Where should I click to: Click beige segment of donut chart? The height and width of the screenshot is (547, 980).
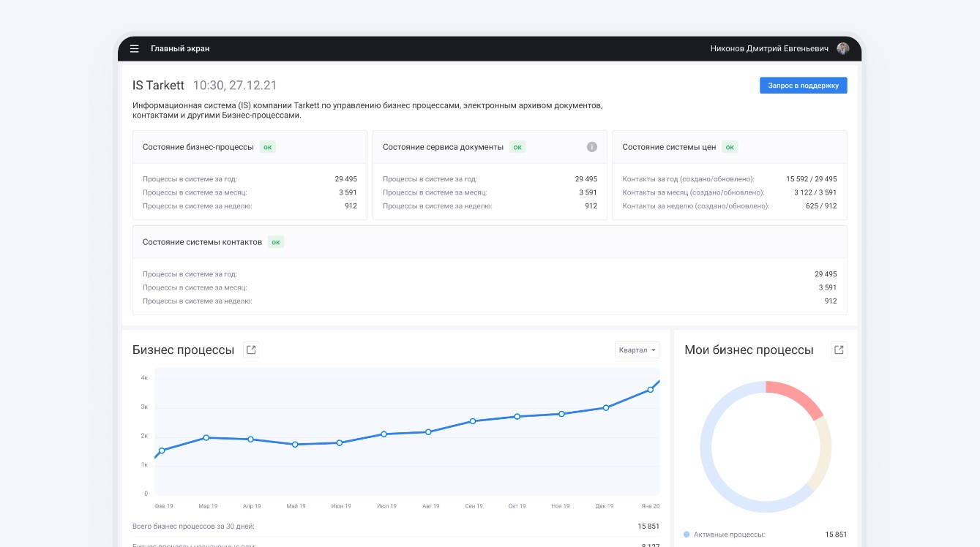[x=823, y=453]
